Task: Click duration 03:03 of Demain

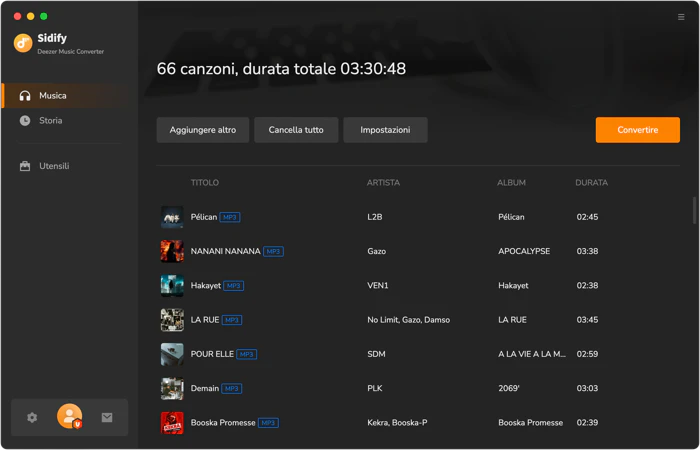Action: (587, 388)
